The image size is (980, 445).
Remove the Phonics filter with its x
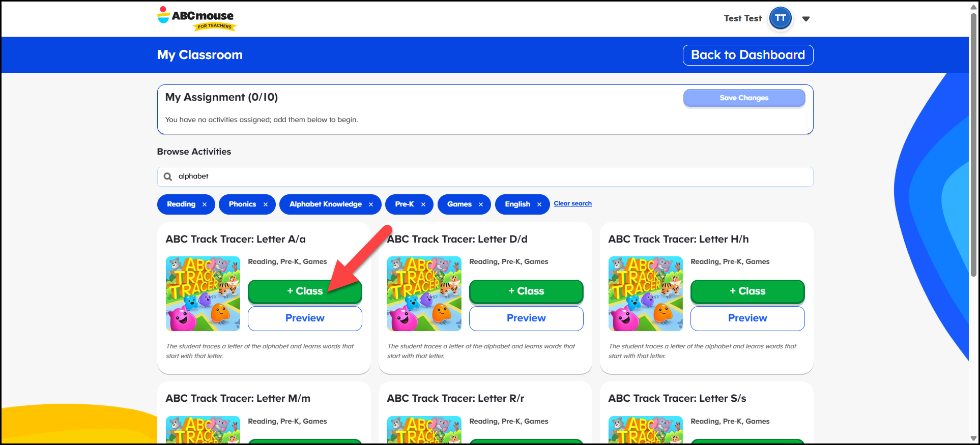point(265,204)
